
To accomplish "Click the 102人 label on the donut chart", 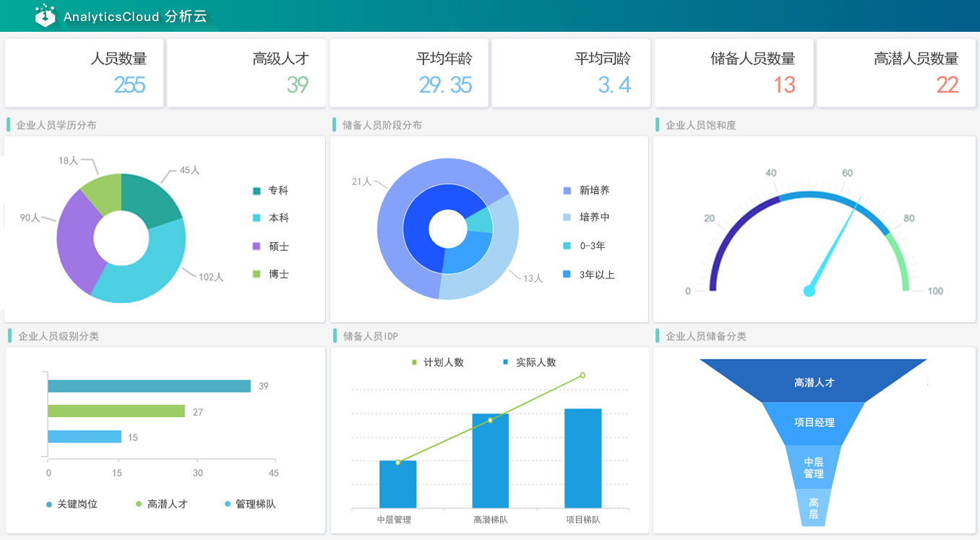I will 211,277.
